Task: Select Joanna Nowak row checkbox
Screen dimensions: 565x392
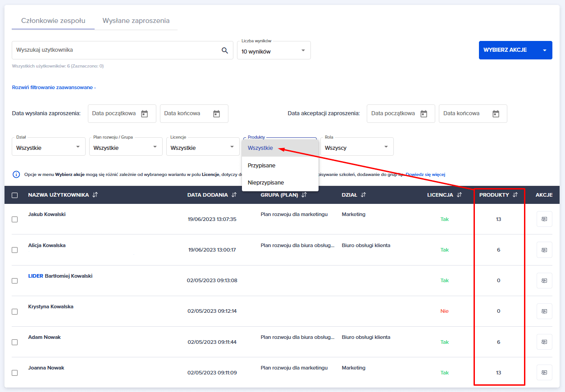Action: pos(15,373)
